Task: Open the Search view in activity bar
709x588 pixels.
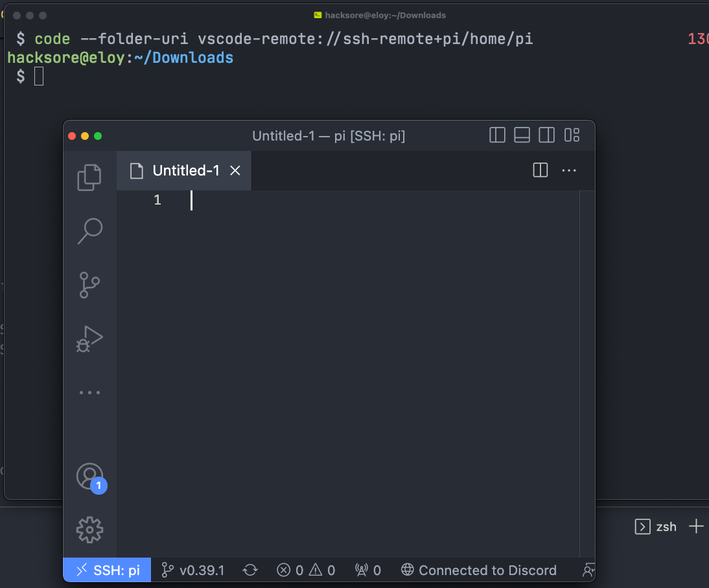Action: tap(89, 231)
